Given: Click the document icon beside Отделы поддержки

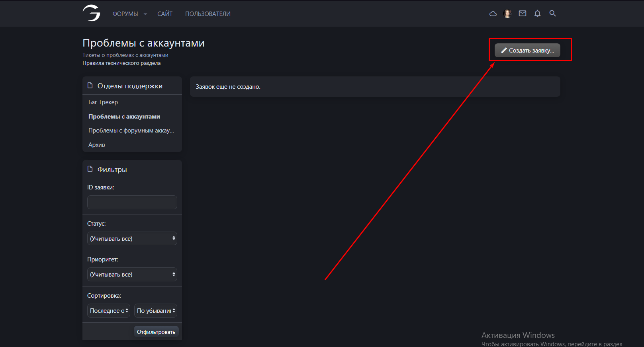Looking at the screenshot, I should (90, 86).
